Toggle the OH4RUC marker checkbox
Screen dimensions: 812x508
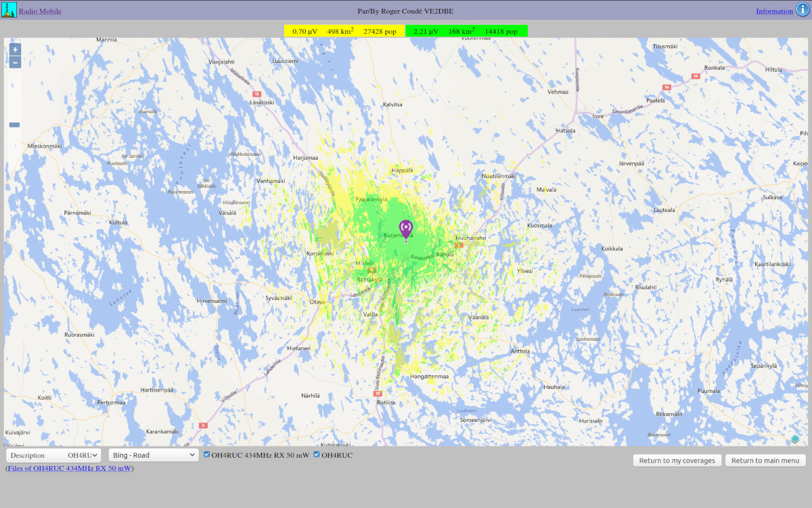point(317,454)
